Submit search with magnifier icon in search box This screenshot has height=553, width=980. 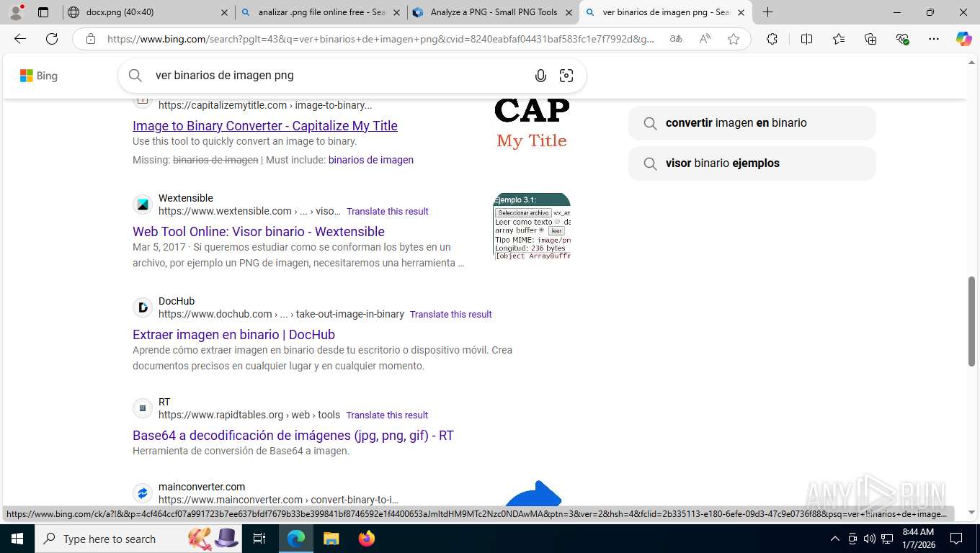click(135, 76)
